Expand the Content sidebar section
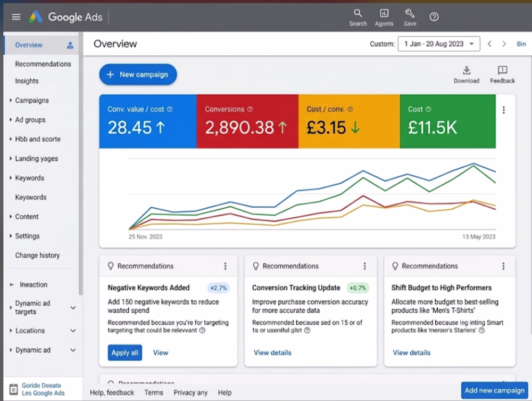 pos(11,217)
